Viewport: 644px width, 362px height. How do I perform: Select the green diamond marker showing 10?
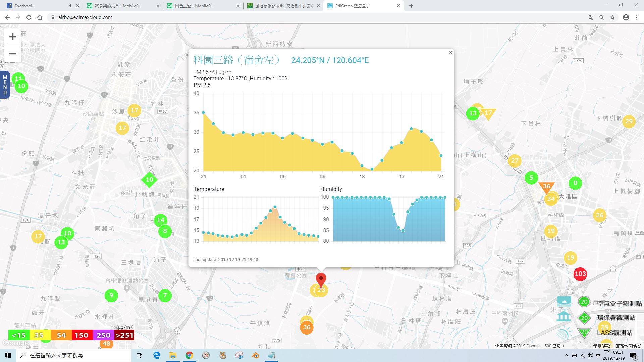click(150, 180)
